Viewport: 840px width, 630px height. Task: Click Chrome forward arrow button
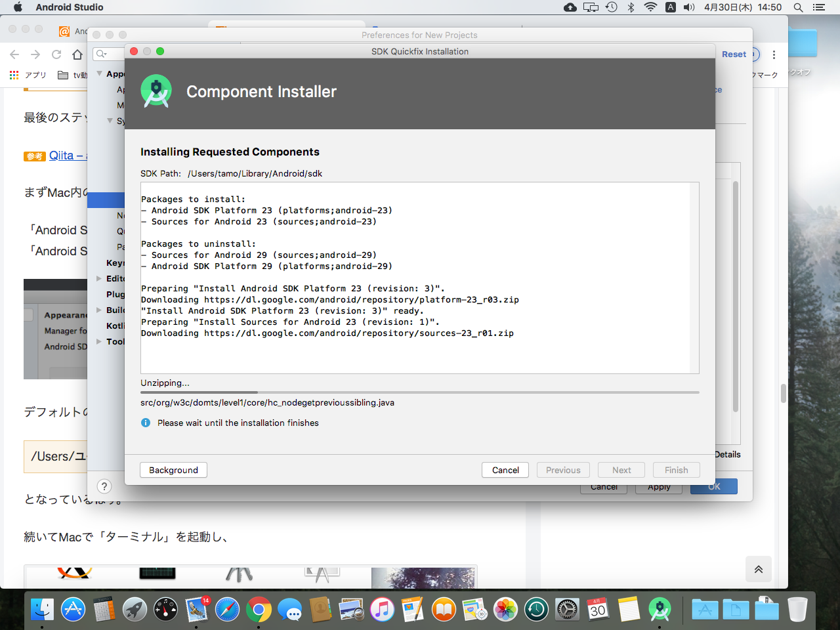tap(35, 54)
